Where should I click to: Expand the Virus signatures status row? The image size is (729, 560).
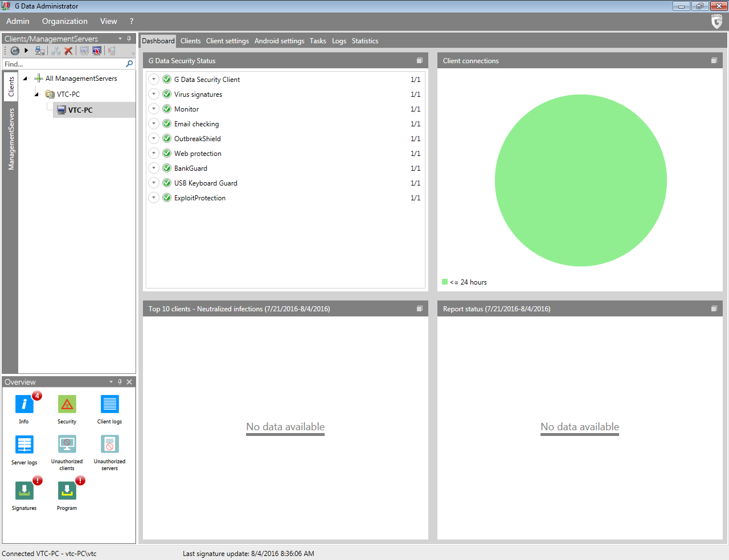(x=154, y=94)
